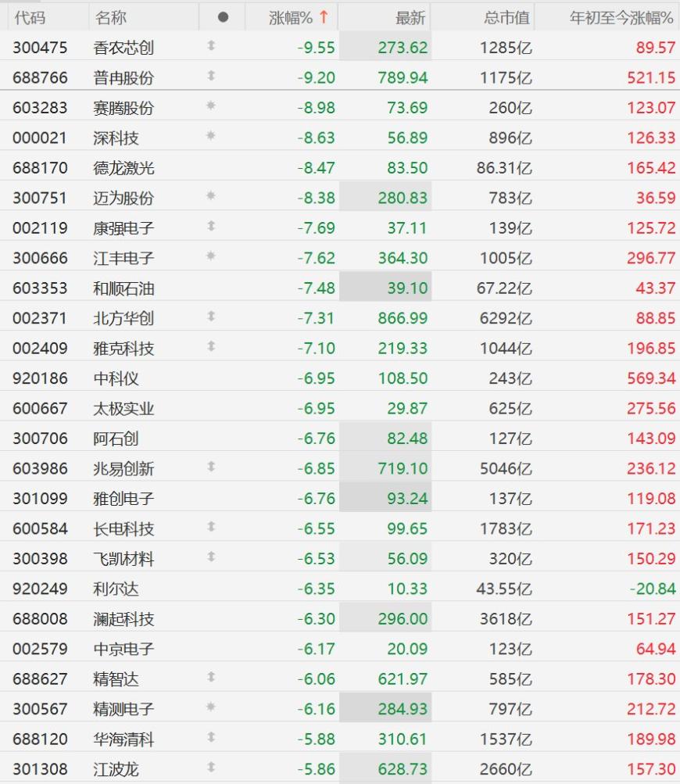Open the stock 兆易创新
The width and height of the screenshot is (680, 784).
pos(123,468)
